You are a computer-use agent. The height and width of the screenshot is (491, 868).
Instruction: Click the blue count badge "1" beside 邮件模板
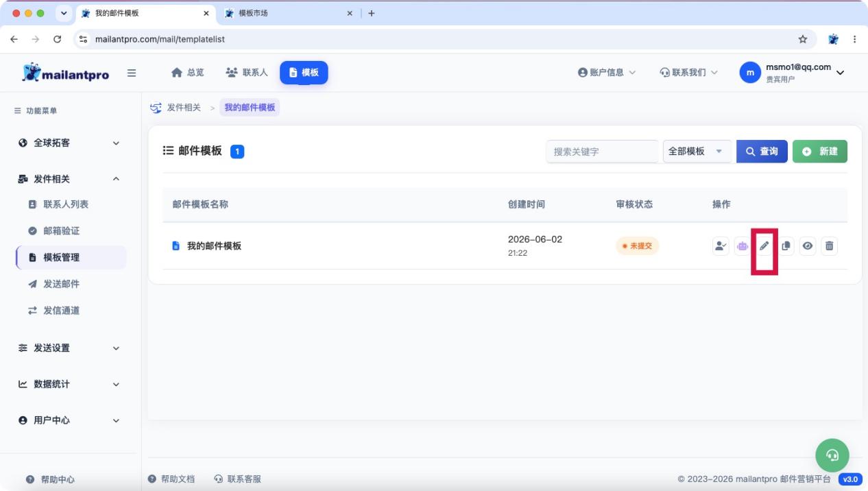click(237, 152)
